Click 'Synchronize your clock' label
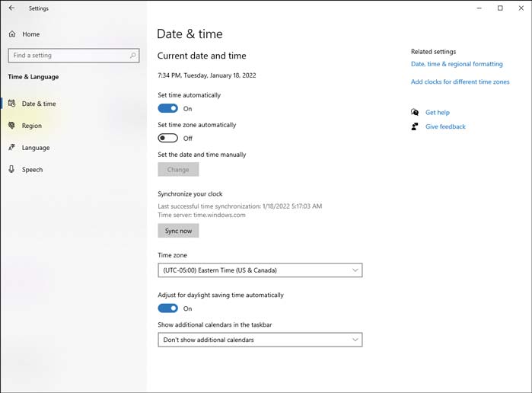The image size is (532, 393). coord(190,193)
